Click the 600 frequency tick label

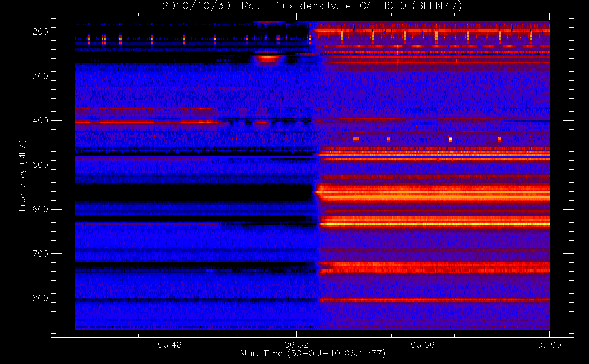(x=40, y=209)
